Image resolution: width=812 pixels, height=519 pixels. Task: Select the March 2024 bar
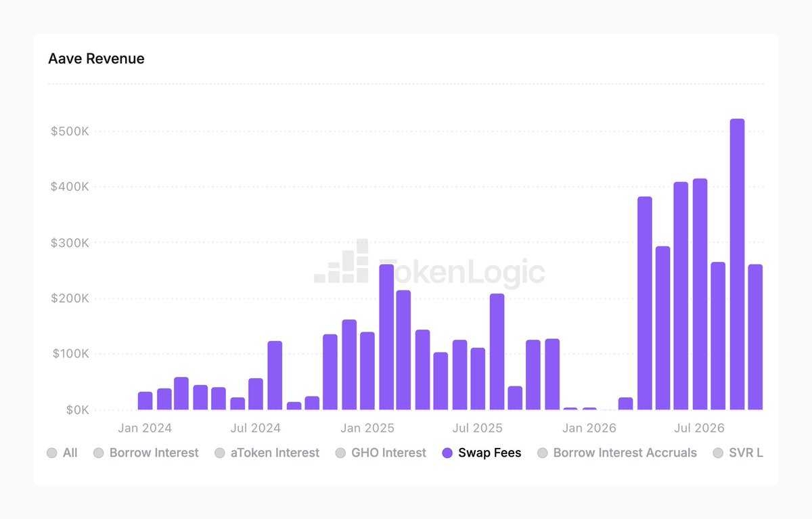pyautogui.click(x=181, y=394)
